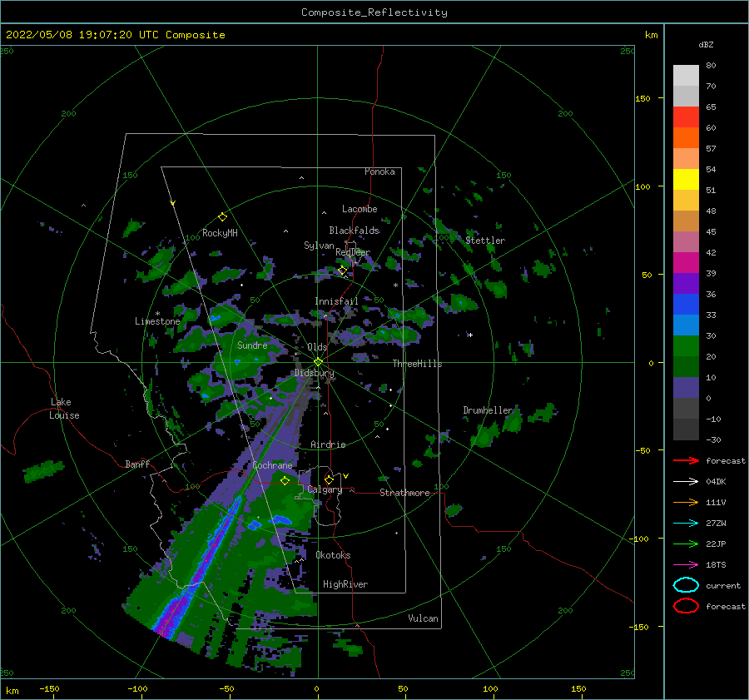This screenshot has width=749, height=700.
Task: Pick the 80 dBZ light gray swatch
Action: [x=686, y=75]
